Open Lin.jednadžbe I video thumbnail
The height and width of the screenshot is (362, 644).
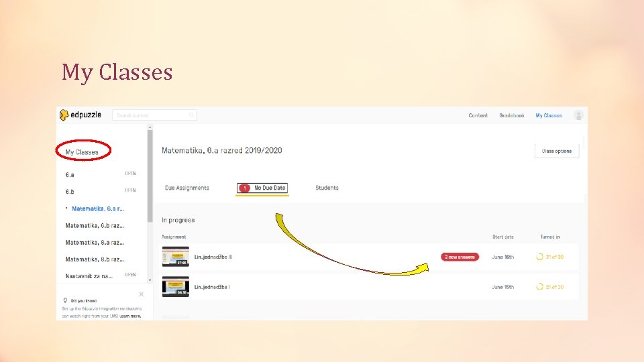pos(175,286)
